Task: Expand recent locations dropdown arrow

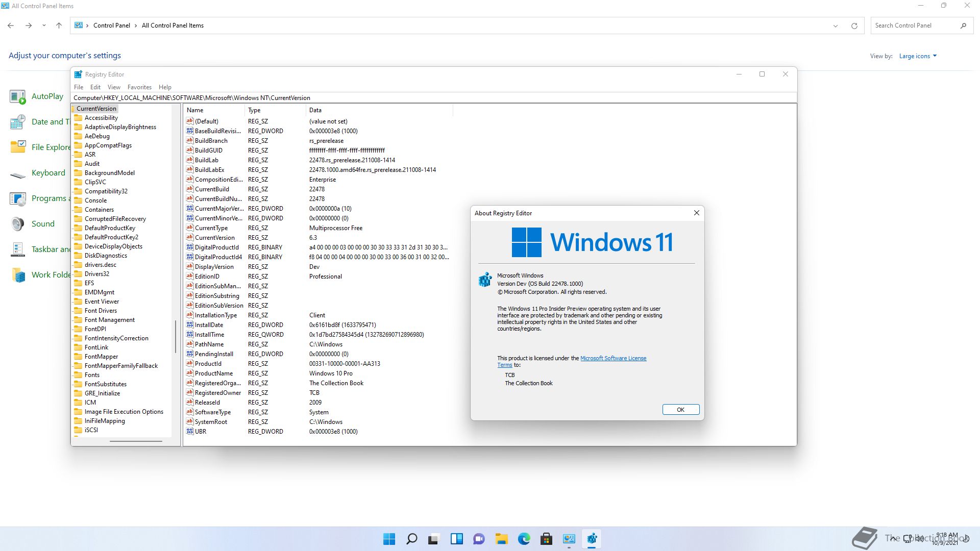Action: (44, 26)
